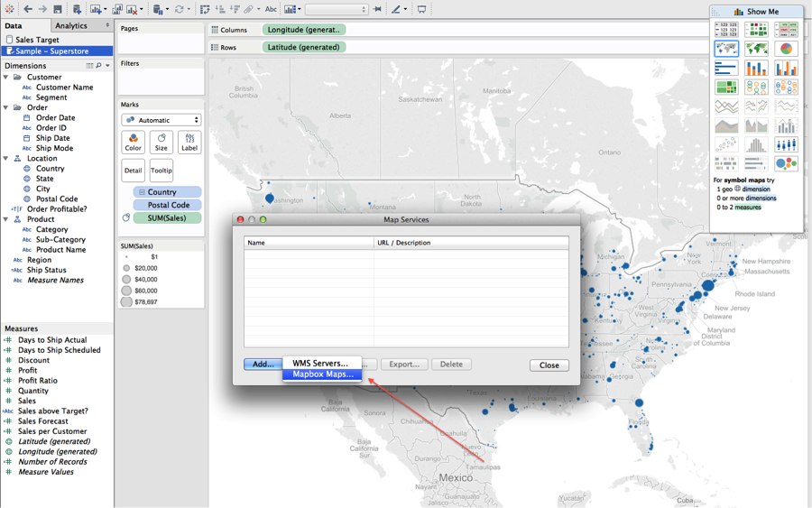Collapse the Country pill hierarchy in Marks
This screenshot has height=508, width=812.
[142, 192]
